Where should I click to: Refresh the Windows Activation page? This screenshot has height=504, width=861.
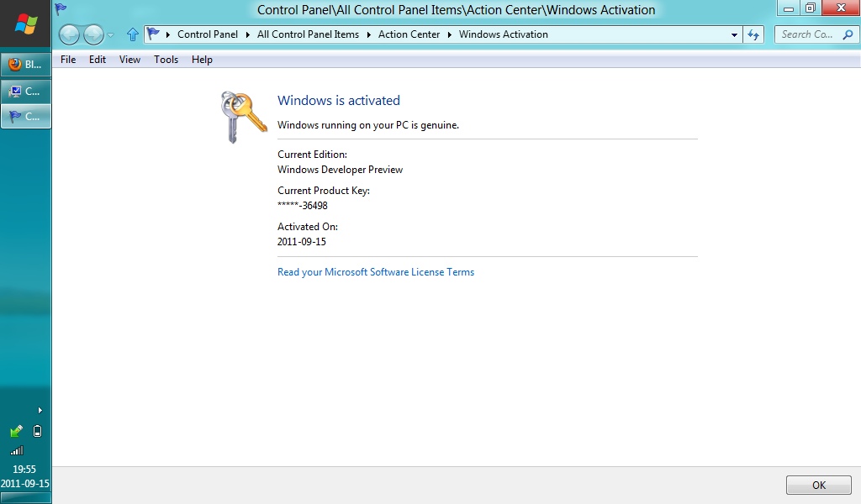(x=753, y=34)
